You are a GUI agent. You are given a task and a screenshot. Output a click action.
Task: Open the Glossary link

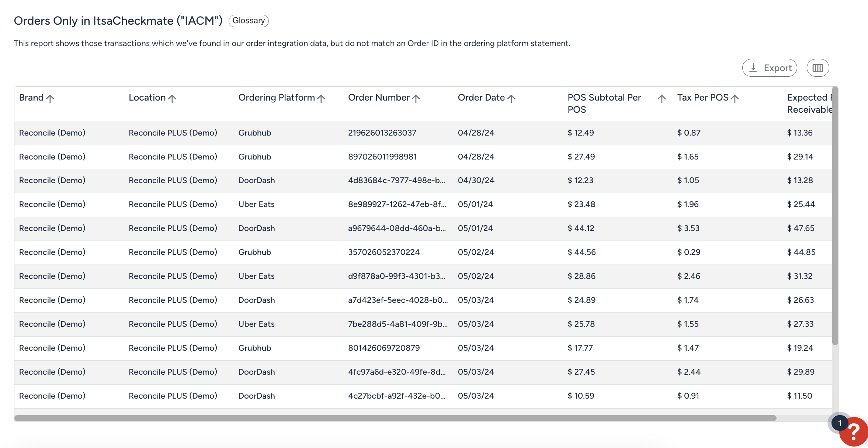249,21
